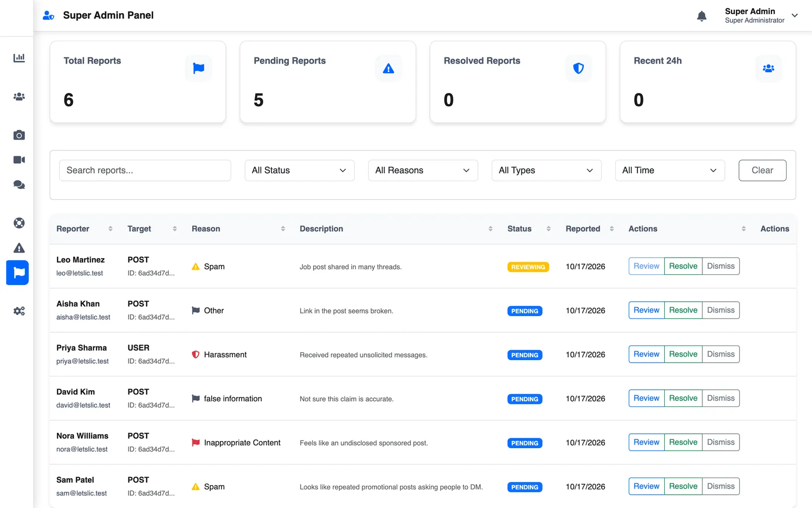This screenshot has width=812, height=508.
Task: Click the Super Admin Panel shield-user logo
Action: (x=48, y=15)
